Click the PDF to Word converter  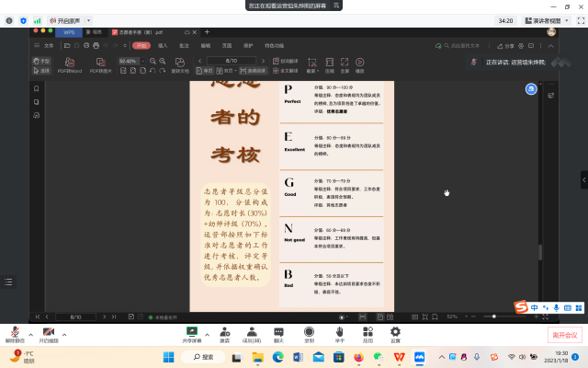[70, 64]
